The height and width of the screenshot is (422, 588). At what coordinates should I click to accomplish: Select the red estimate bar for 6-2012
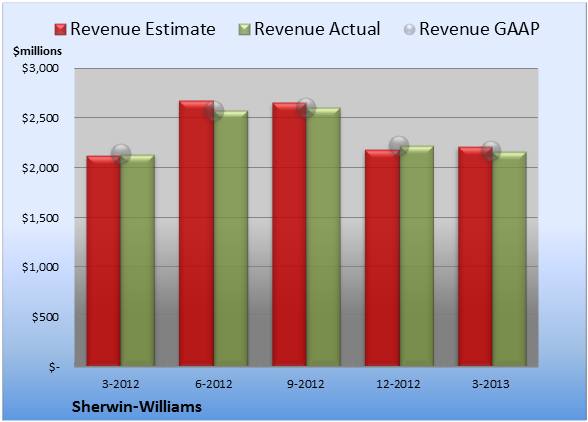point(196,233)
